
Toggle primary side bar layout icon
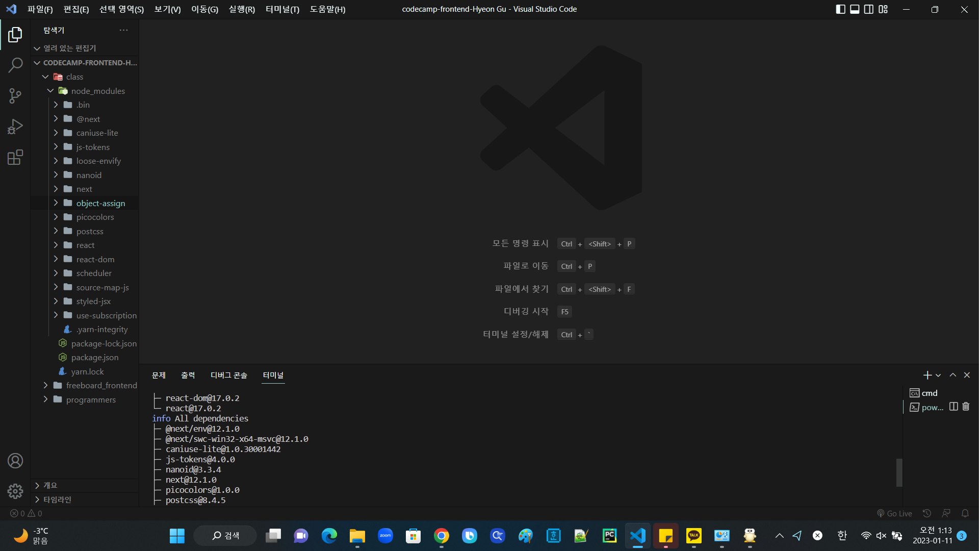pos(841,9)
